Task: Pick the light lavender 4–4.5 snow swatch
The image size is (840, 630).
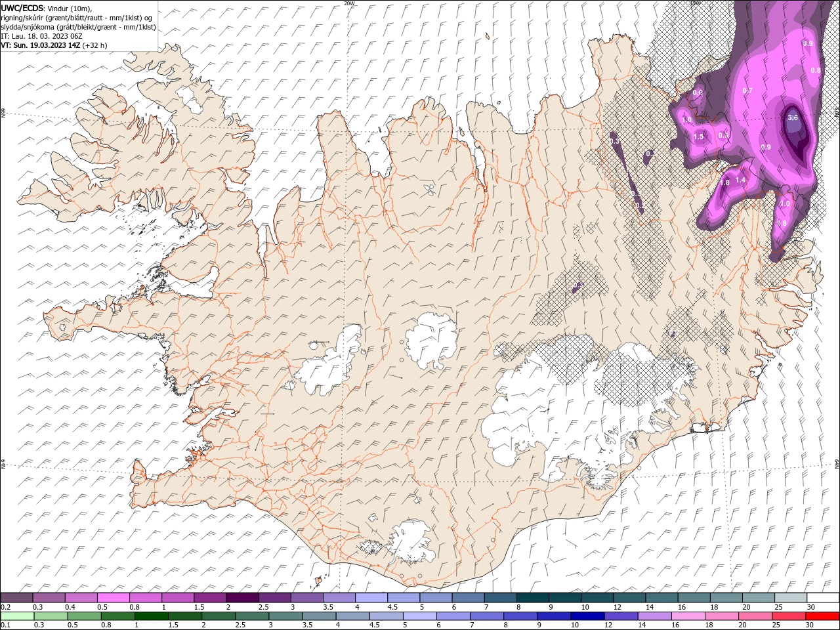Action: pyautogui.click(x=371, y=598)
